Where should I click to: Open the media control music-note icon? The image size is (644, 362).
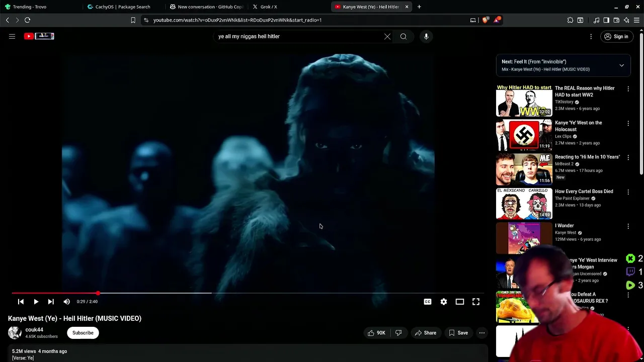pos(596,20)
